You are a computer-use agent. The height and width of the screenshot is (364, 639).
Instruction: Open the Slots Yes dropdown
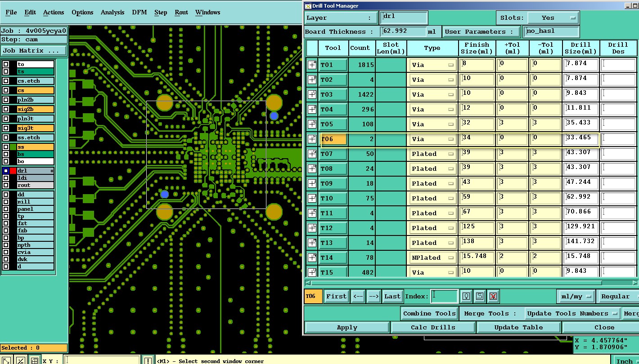(553, 18)
